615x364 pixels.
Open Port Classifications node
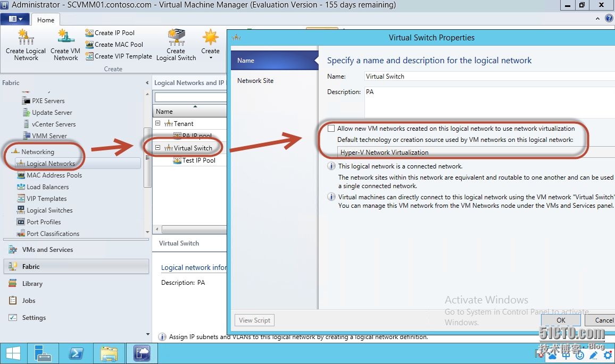click(53, 233)
